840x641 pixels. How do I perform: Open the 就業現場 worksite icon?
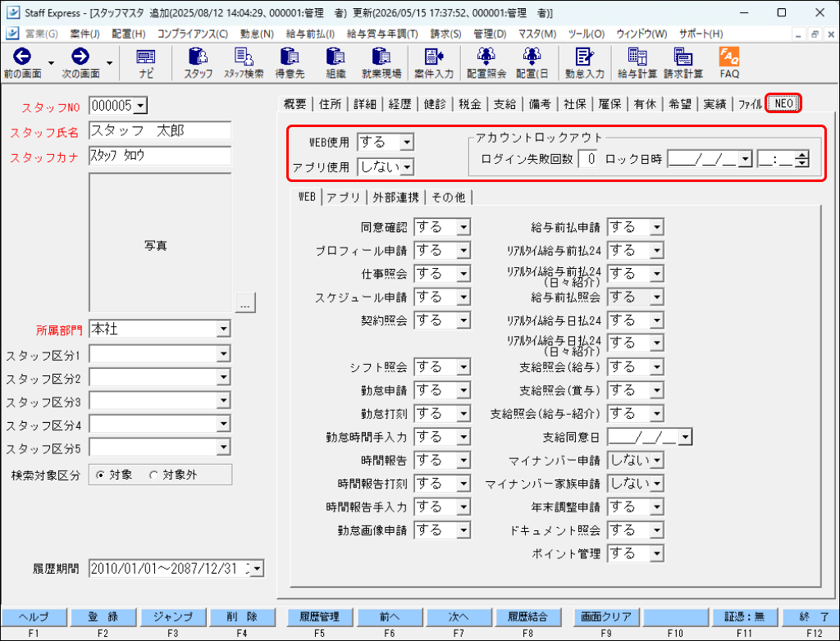tap(381, 63)
